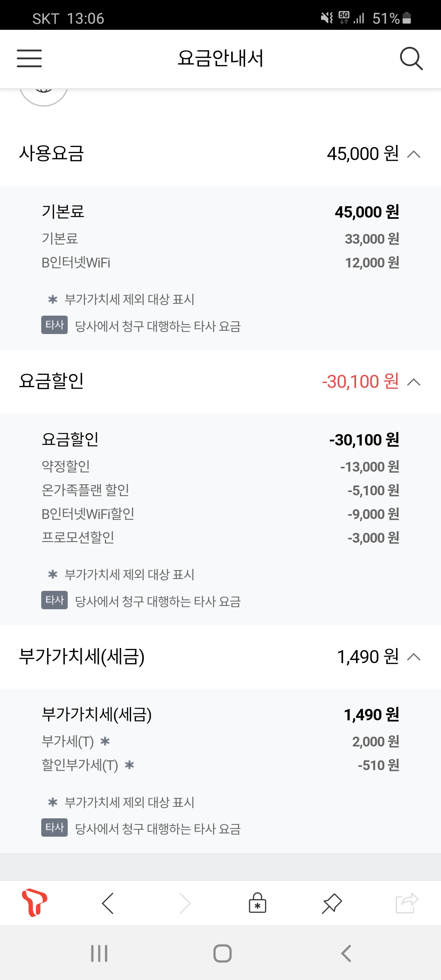This screenshot has width=441, height=980.
Task: Pin this page with the pushpin icon
Action: click(332, 903)
